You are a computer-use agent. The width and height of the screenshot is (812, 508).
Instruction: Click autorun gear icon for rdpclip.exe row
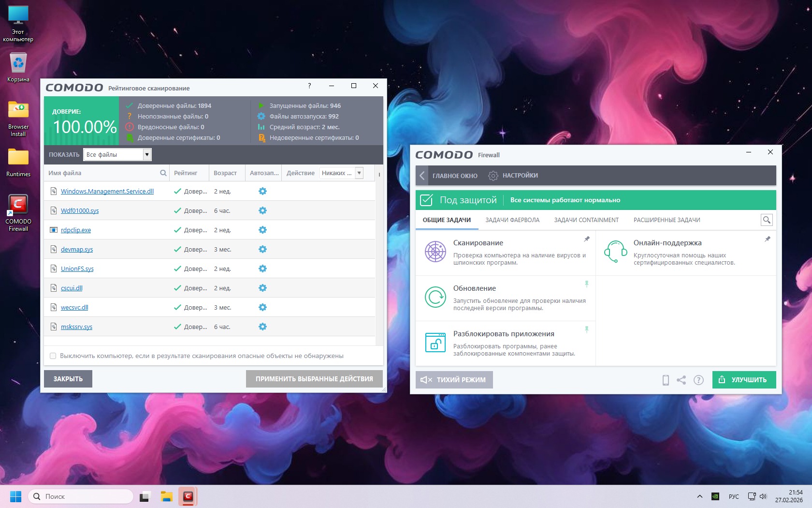pyautogui.click(x=262, y=230)
